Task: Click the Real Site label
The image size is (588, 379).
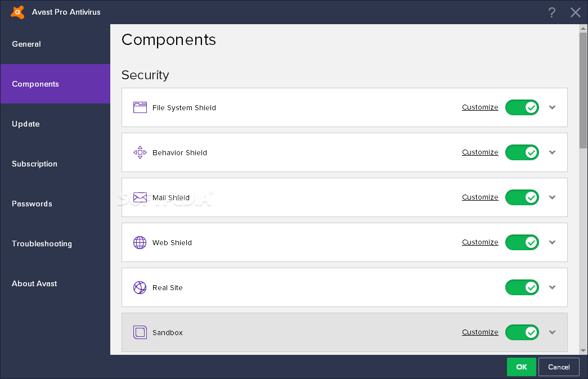Action: point(168,287)
